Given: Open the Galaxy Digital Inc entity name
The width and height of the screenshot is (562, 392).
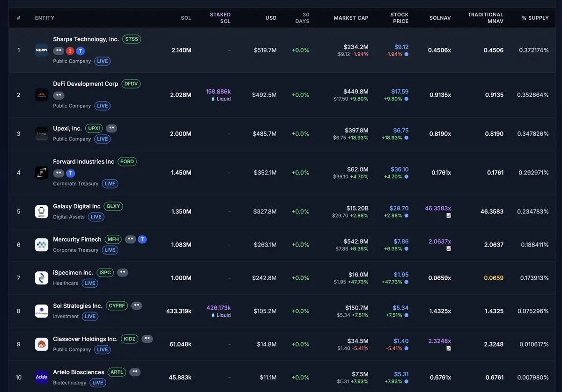Looking at the screenshot, I should [x=76, y=206].
